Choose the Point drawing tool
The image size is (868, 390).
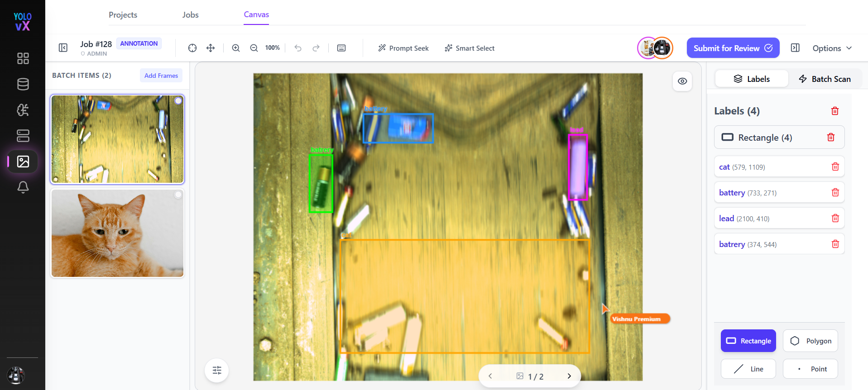[x=810, y=369]
